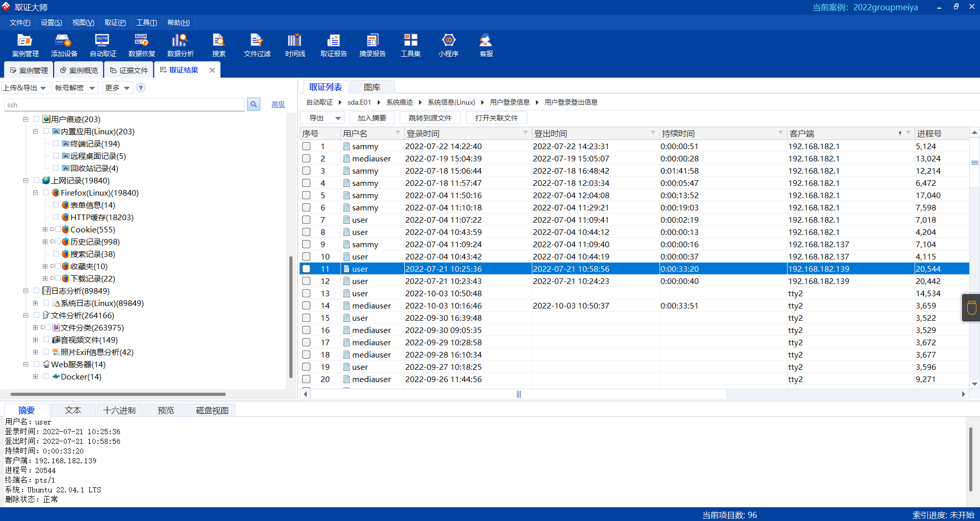980x521 pixels.
Task: Click the 高级 advanced search link
Action: (278, 104)
